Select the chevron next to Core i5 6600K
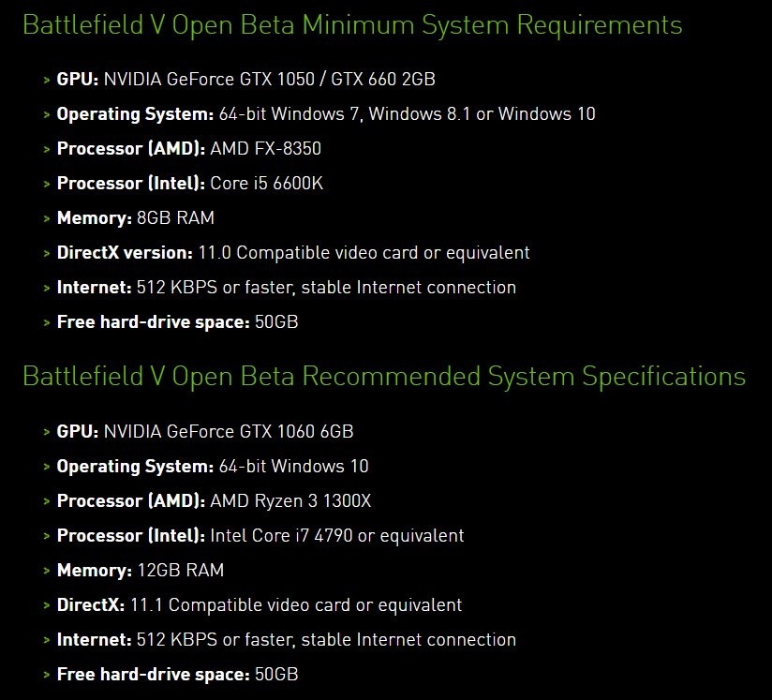 pyautogui.click(x=47, y=185)
